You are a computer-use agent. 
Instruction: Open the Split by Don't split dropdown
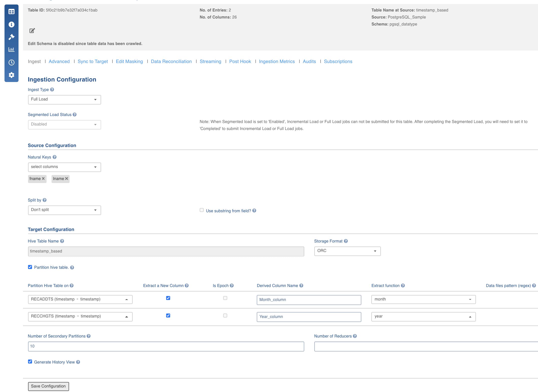65,210
